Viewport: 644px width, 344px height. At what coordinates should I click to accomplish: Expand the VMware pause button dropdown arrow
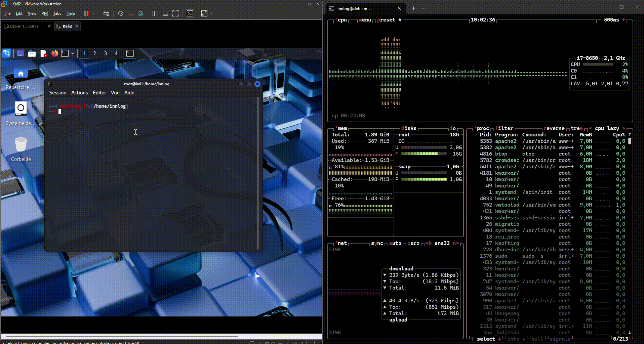pyautogui.click(x=93, y=13)
